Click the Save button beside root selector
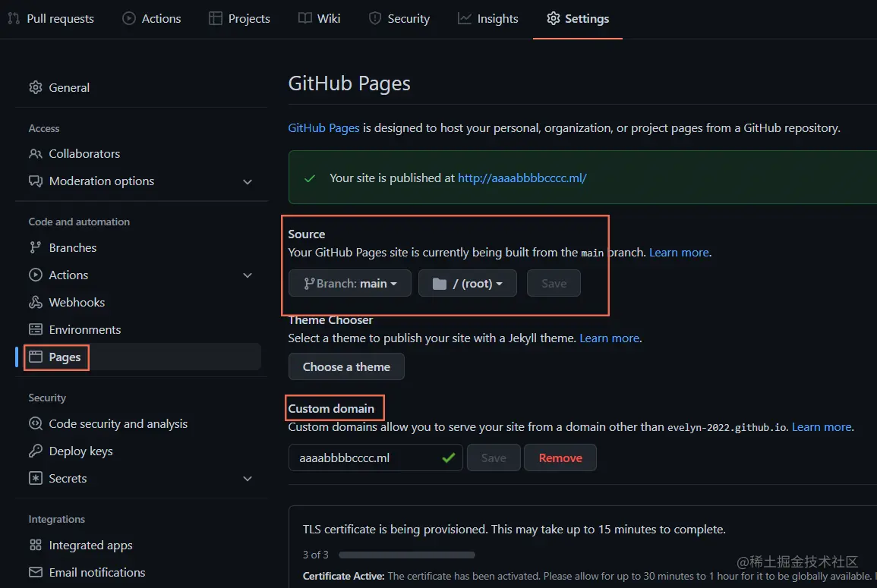Viewport: 877px width, 588px height. tap(554, 284)
